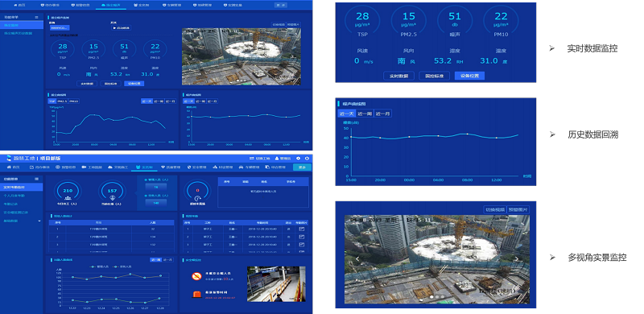The image size is (644, 314).
Task: Switch attendance chart to 近一月
Action: tap(167, 260)
